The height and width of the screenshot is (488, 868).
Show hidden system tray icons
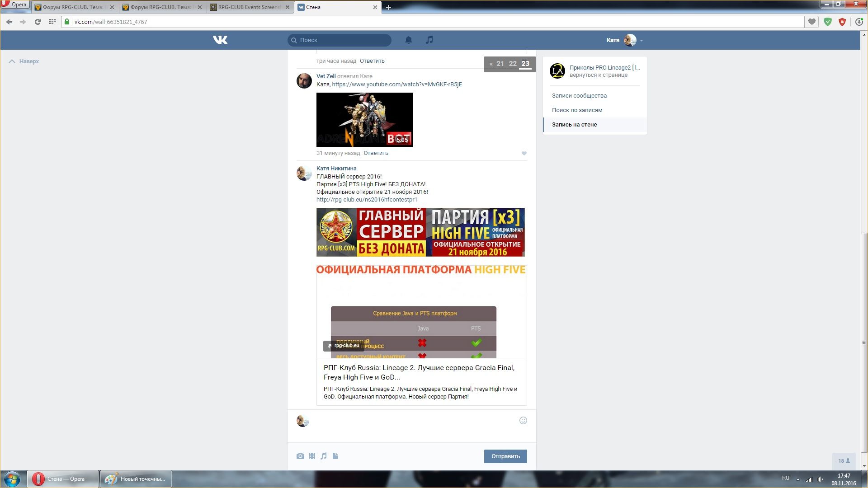coord(798,479)
